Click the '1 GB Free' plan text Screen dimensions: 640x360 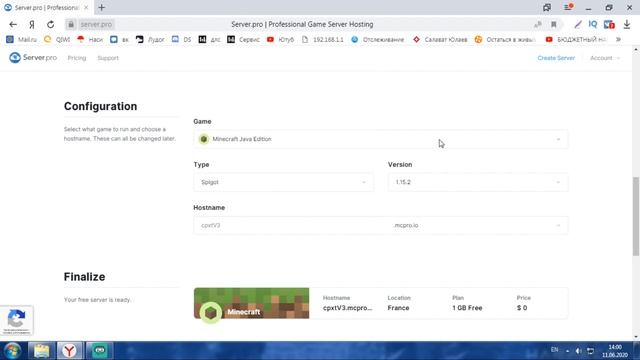tap(467, 308)
